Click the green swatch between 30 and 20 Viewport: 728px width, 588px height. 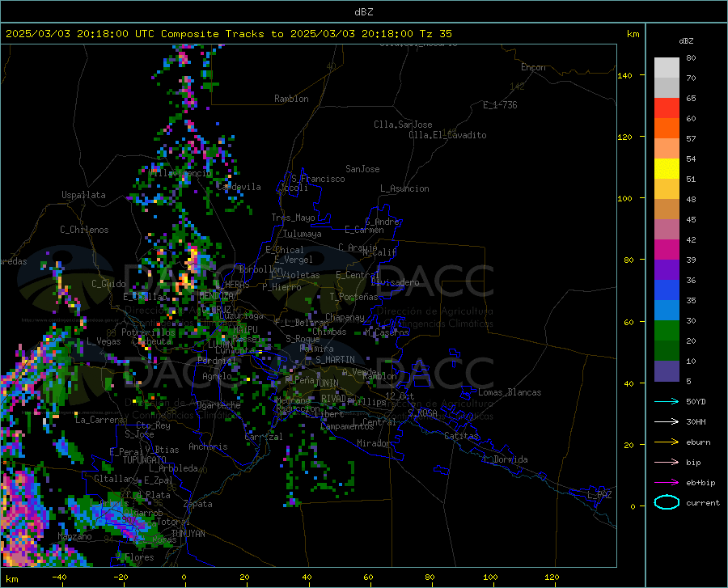click(x=667, y=331)
